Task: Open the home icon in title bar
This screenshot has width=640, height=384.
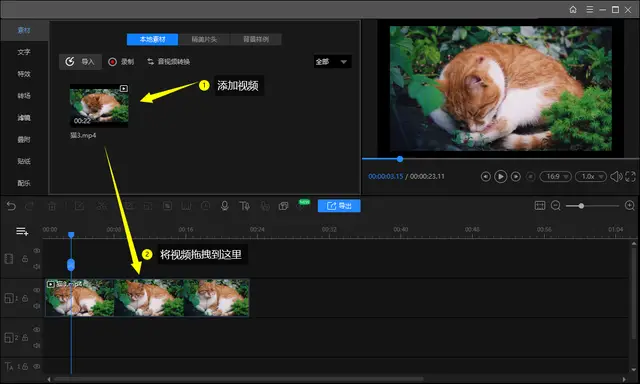Action: tap(573, 9)
